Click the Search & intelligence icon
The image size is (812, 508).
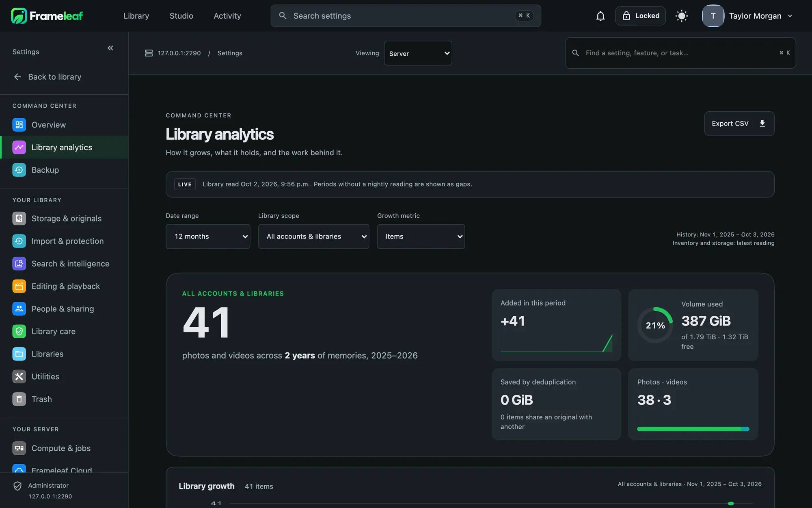[x=19, y=263]
